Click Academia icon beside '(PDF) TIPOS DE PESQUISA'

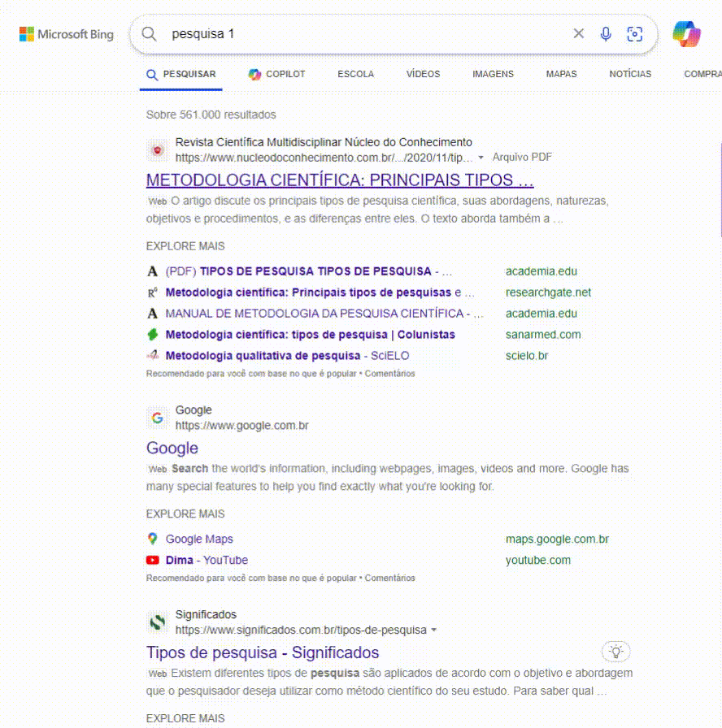click(152, 271)
